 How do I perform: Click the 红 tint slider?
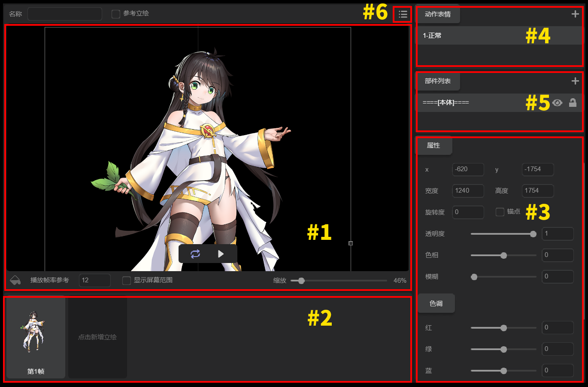tap(503, 328)
